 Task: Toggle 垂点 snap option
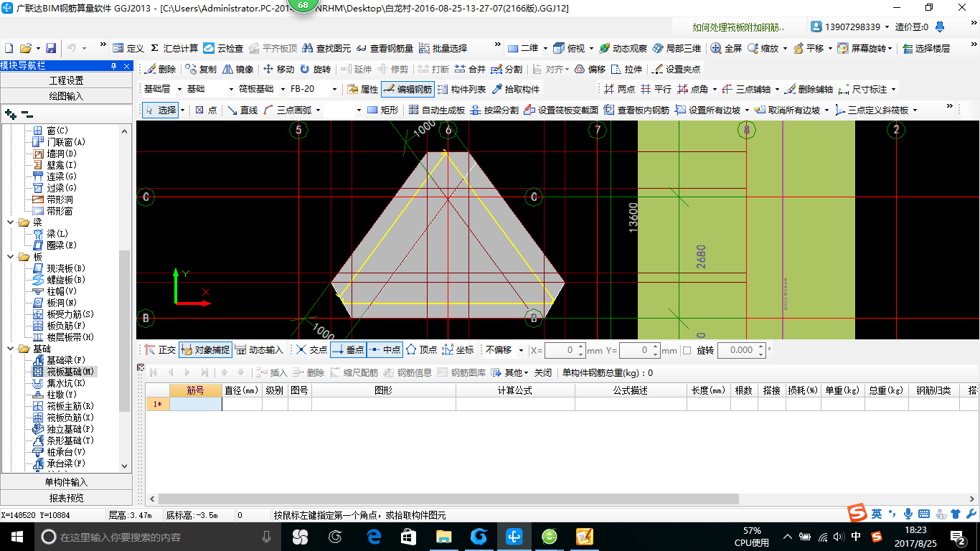(x=348, y=350)
